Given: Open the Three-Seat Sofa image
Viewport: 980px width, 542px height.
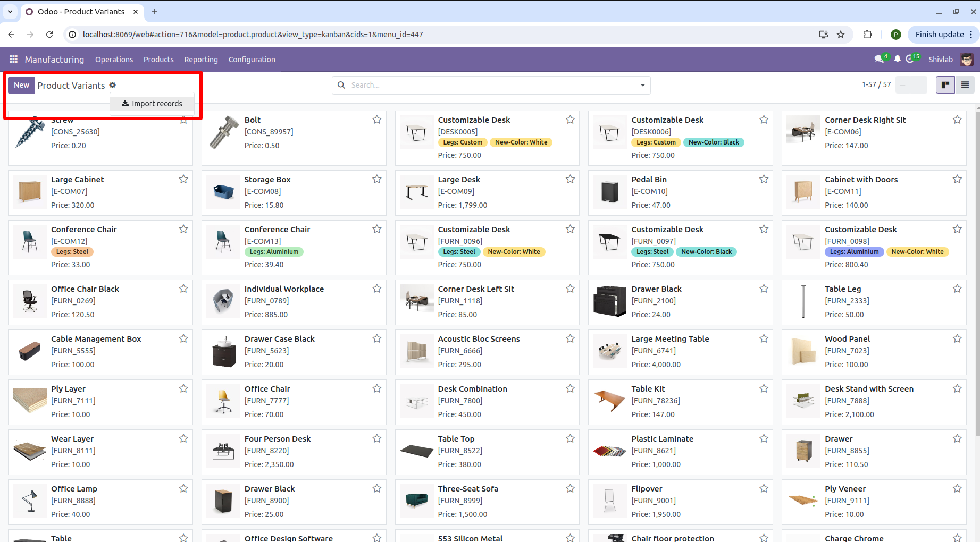Looking at the screenshot, I should click(416, 501).
